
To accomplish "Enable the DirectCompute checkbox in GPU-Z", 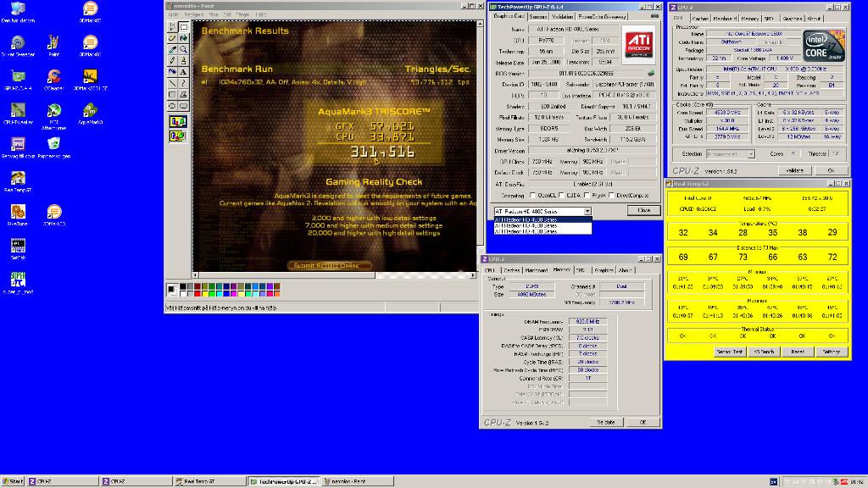I will point(611,196).
